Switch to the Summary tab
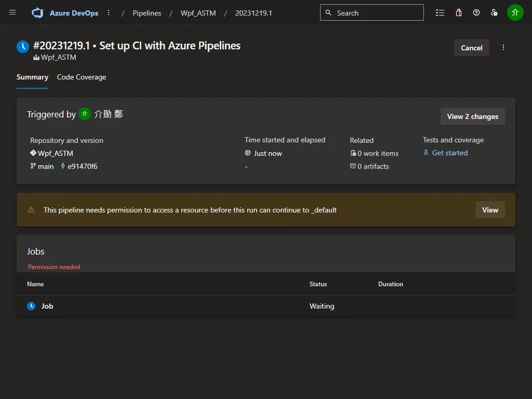 click(32, 77)
